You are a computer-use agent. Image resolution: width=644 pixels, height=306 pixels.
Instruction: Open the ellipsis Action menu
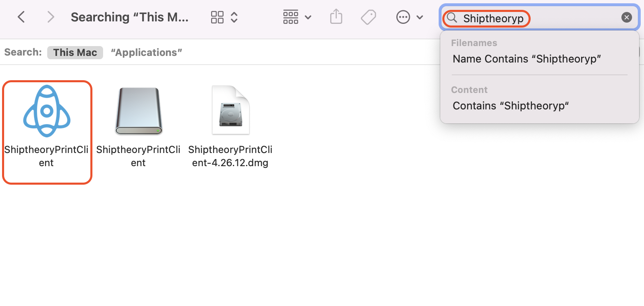pyautogui.click(x=403, y=17)
